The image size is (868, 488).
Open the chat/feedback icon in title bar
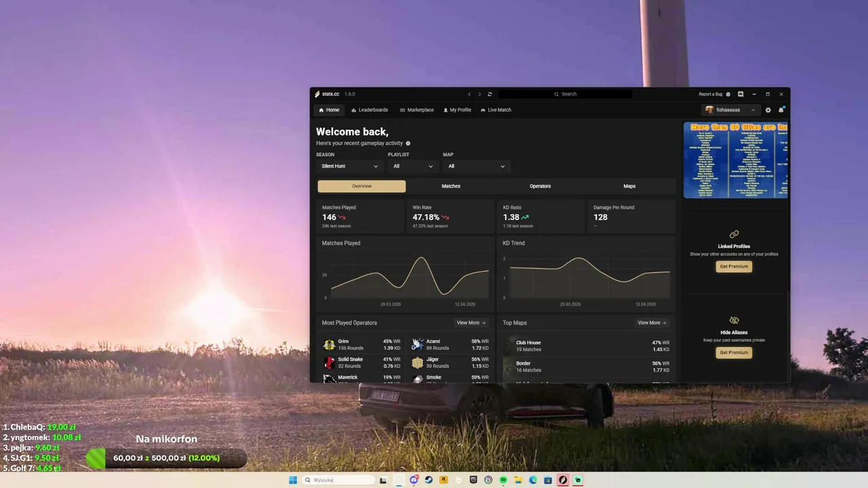tap(741, 94)
